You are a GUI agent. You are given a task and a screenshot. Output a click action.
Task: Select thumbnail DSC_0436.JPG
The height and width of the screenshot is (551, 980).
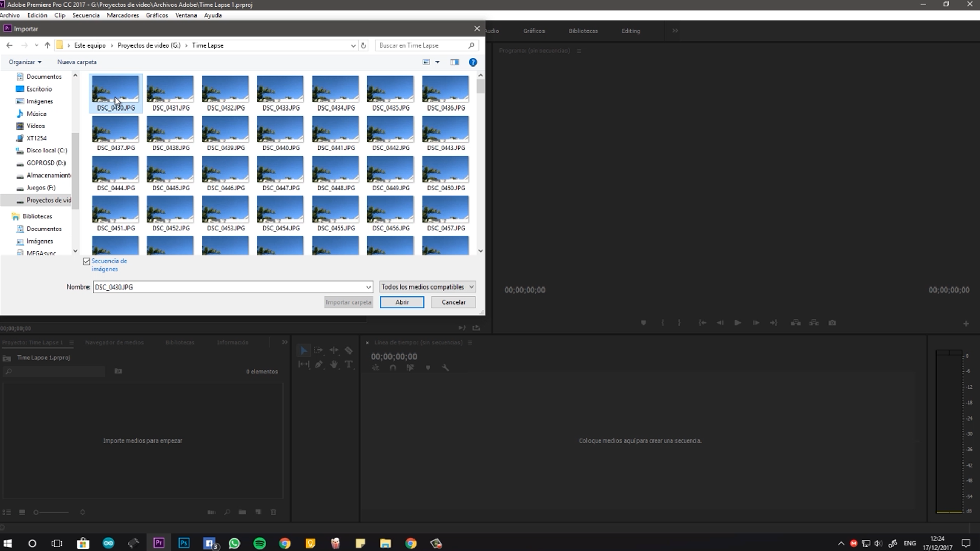point(445,94)
